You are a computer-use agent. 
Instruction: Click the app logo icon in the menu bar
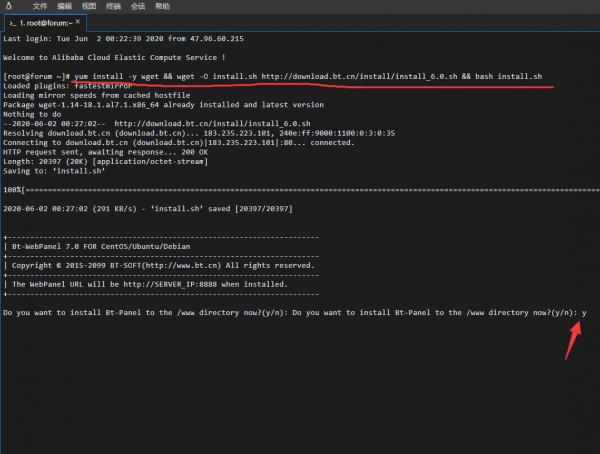coord(9,6)
